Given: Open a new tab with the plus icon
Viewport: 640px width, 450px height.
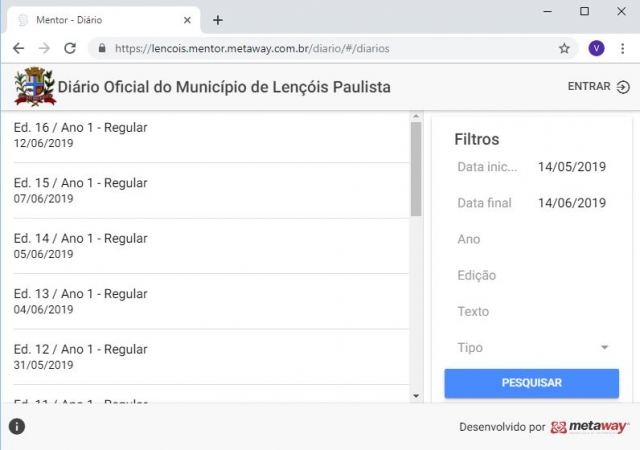Looking at the screenshot, I should 218,20.
